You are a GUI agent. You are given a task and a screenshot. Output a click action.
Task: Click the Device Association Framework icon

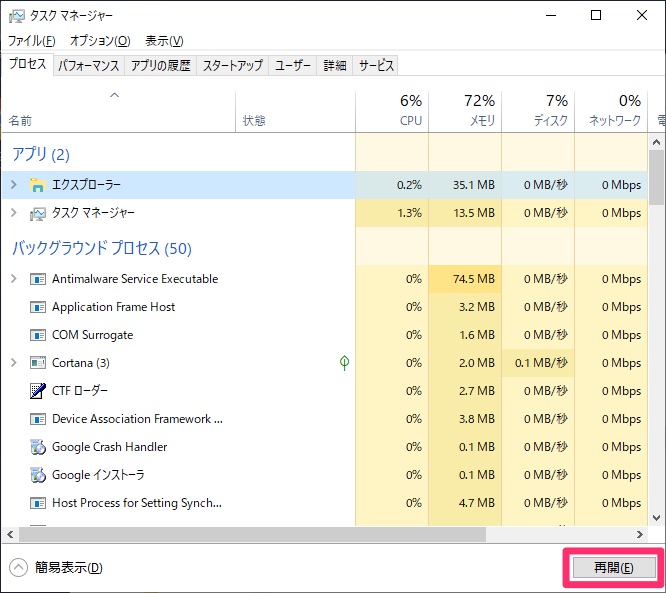38,419
